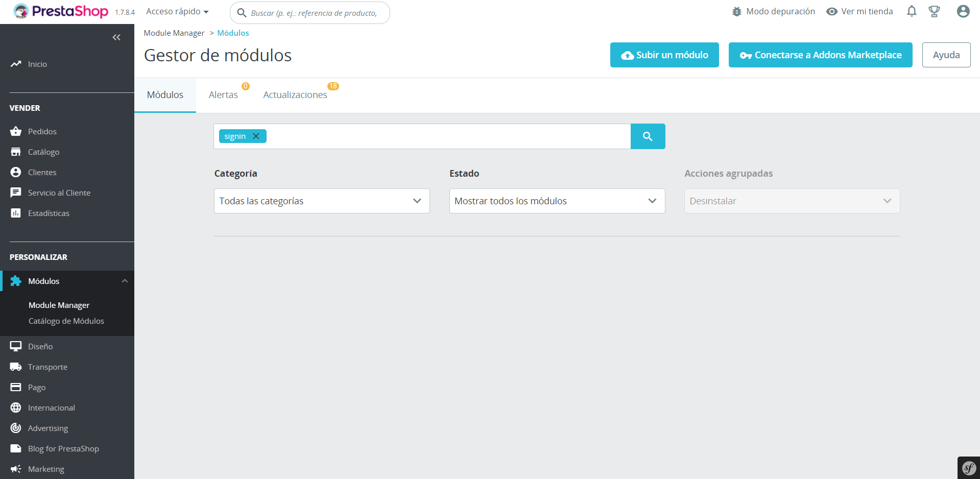The width and height of the screenshot is (980, 479).
Task: Click the Módulos puzzle piece icon
Action: pos(16,281)
